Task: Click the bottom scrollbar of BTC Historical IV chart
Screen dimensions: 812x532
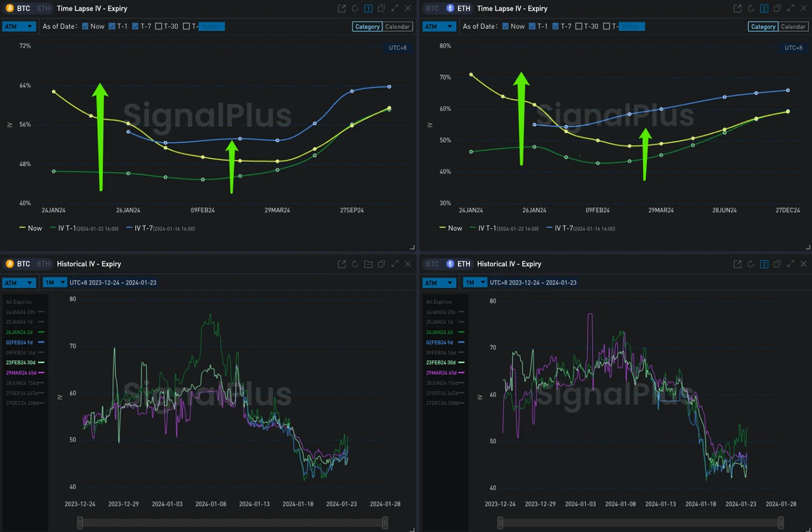Action: [x=232, y=522]
